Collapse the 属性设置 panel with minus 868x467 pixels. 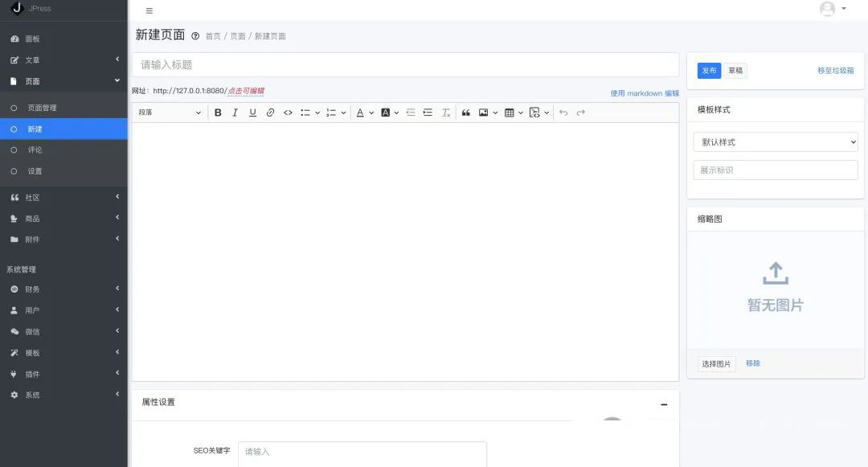click(x=664, y=404)
